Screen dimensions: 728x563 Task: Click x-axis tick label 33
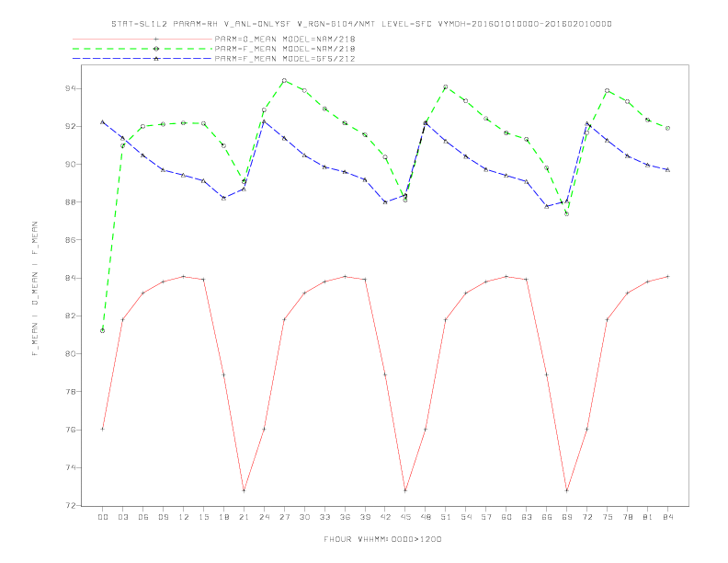[x=325, y=517]
